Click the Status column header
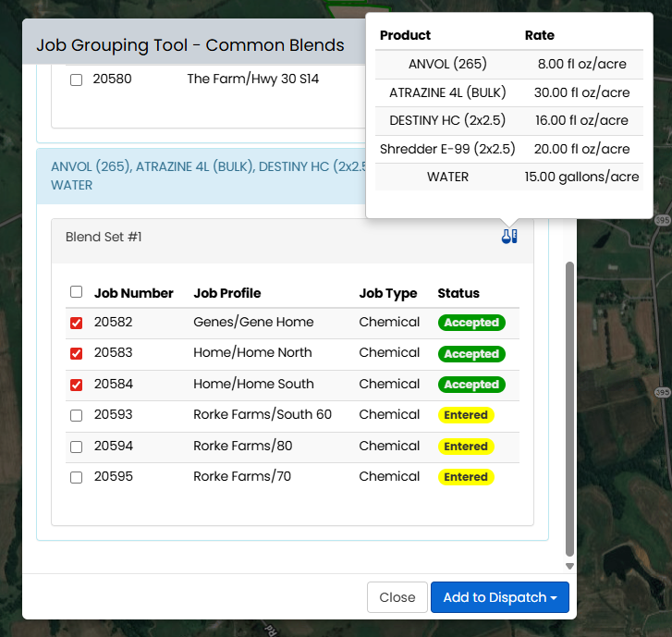672x637 pixels. [458, 293]
